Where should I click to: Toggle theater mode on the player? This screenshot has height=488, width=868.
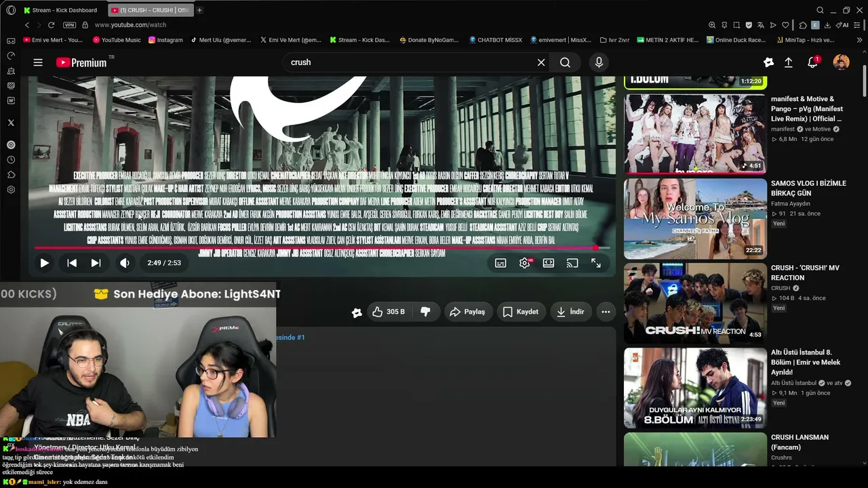[x=549, y=263]
